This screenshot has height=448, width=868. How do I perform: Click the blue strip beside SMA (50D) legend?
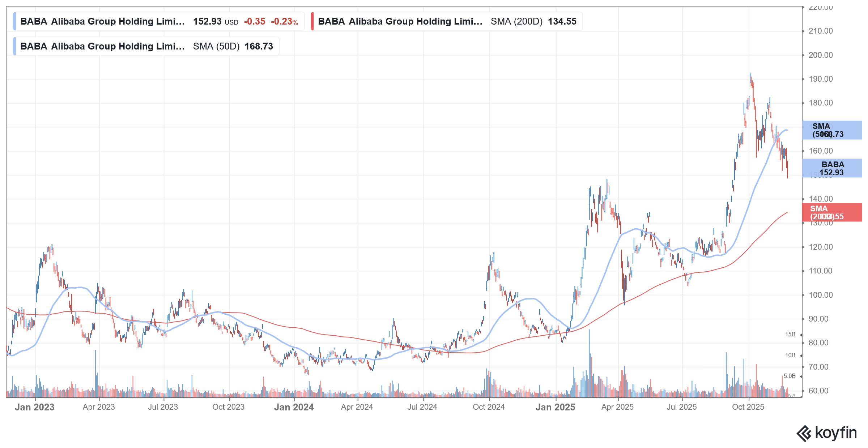click(14, 46)
